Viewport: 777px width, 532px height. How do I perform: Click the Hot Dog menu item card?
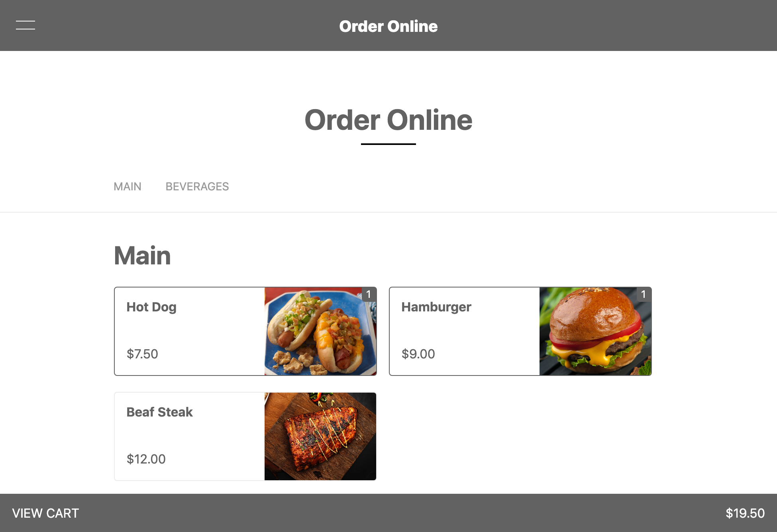click(x=245, y=331)
